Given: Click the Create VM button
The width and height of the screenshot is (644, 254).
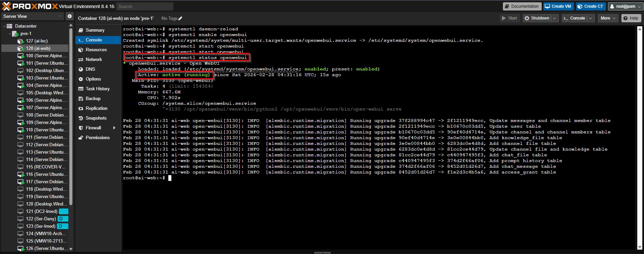Looking at the screenshot, I should [558, 6].
